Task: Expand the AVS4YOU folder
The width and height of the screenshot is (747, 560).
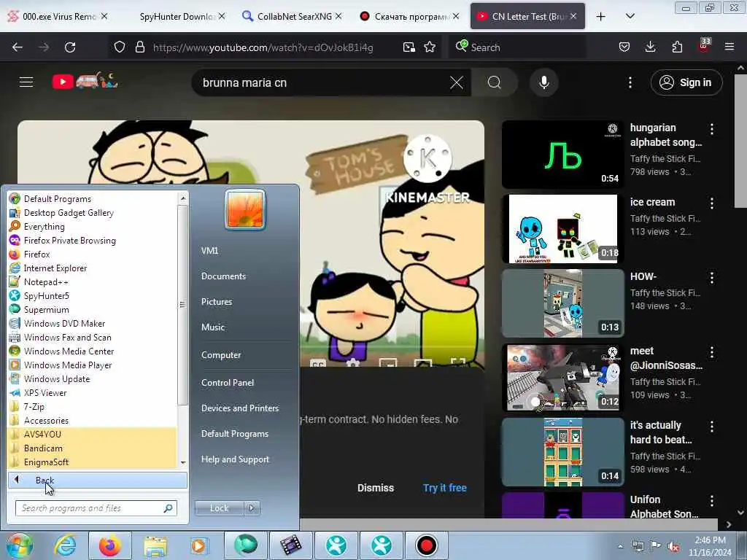Action: click(x=93, y=435)
